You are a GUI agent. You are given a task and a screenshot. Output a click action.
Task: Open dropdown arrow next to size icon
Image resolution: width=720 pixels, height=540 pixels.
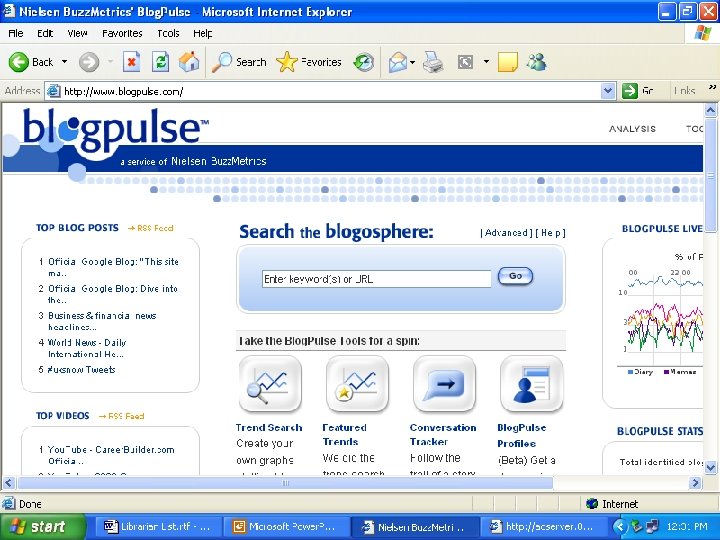point(486,62)
